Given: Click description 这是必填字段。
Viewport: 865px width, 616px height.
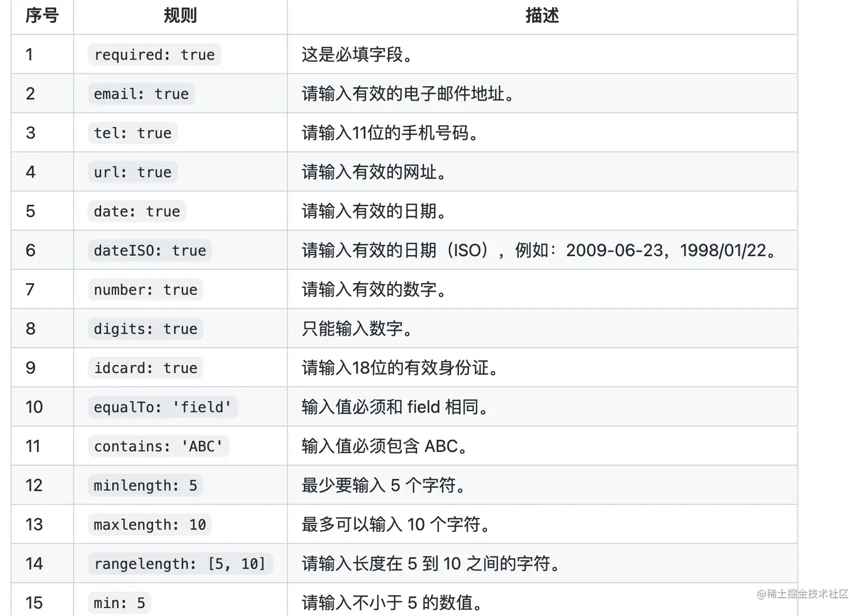Looking at the screenshot, I should click(358, 55).
